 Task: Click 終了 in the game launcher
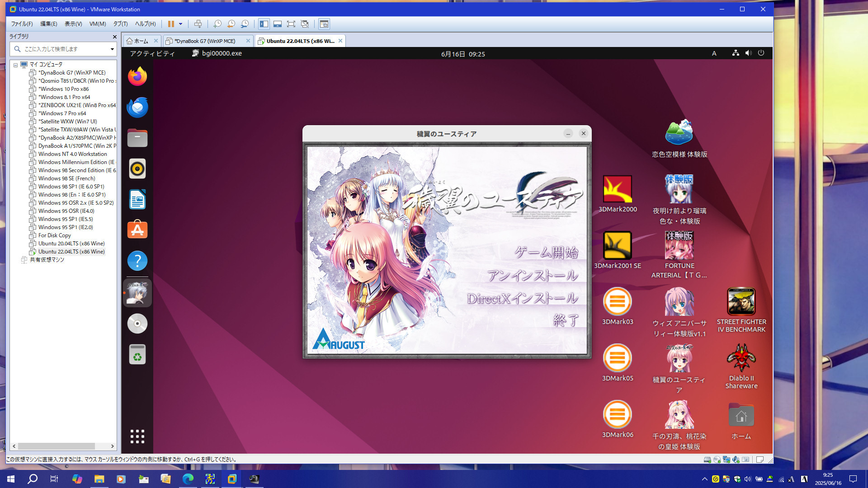[566, 320]
